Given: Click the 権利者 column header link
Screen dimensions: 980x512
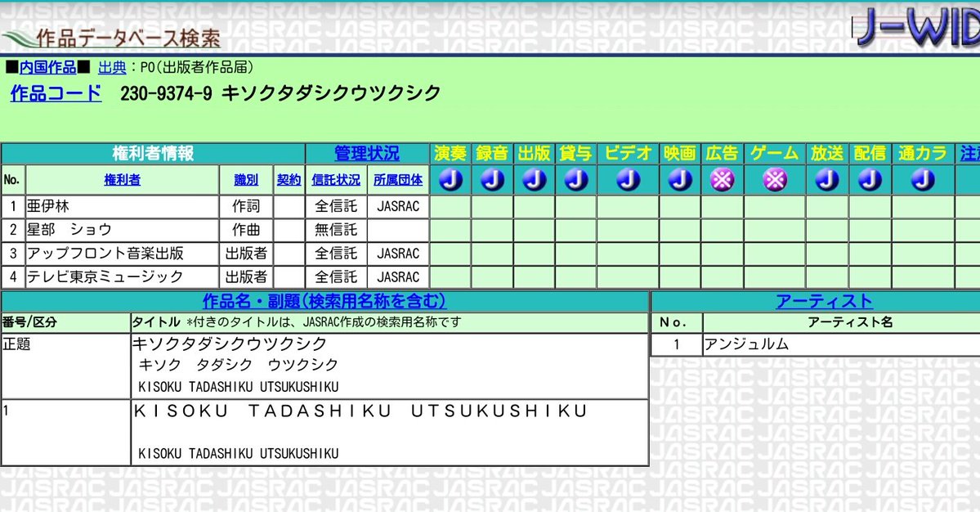Looking at the screenshot, I should click(122, 180).
